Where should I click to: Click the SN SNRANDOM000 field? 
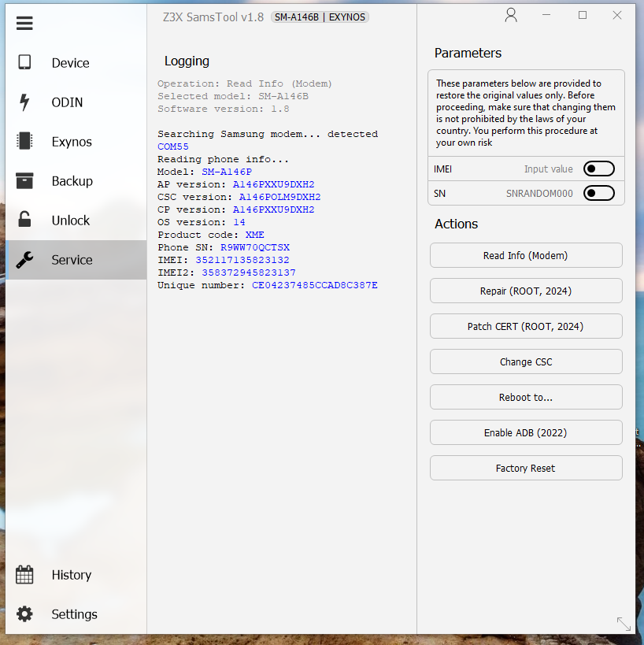tap(539, 194)
